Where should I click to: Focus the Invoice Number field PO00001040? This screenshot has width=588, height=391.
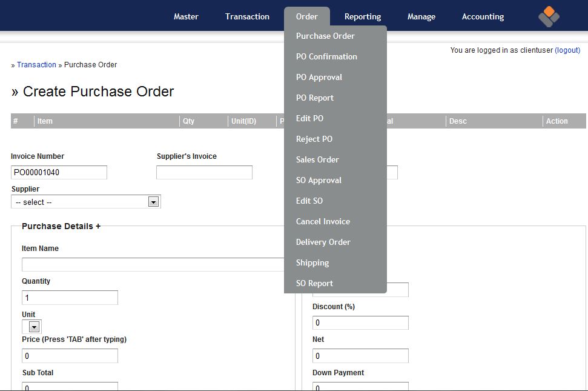pos(59,172)
